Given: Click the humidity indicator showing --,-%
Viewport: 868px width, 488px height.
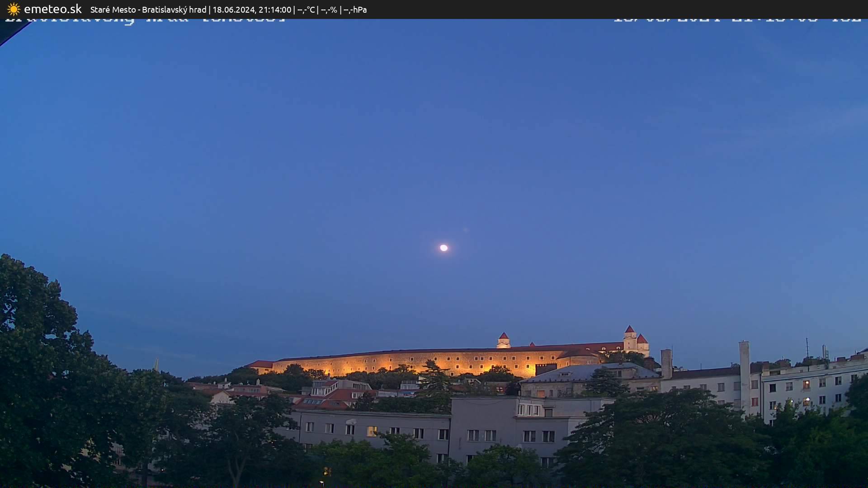Looking at the screenshot, I should (330, 9).
